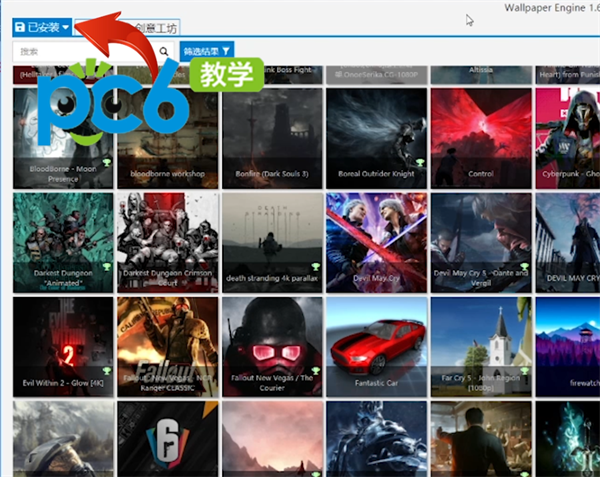Select the Altissia wallpaper in top row
Image resolution: width=600 pixels, height=477 pixels.
click(x=481, y=75)
